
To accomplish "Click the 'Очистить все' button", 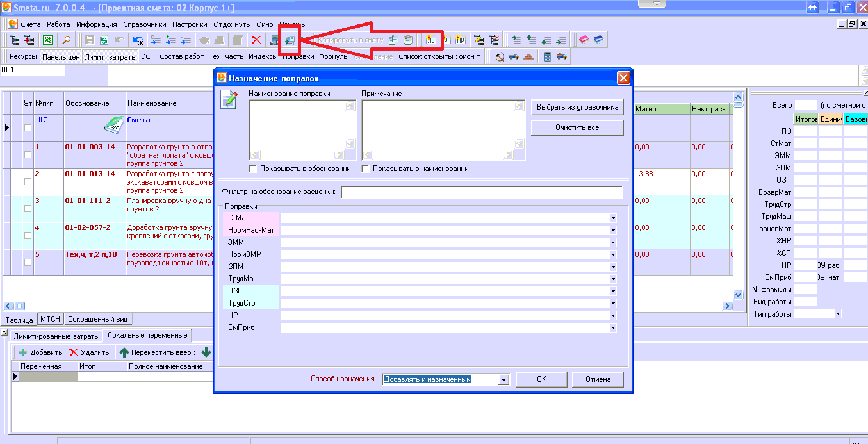I will coord(577,127).
